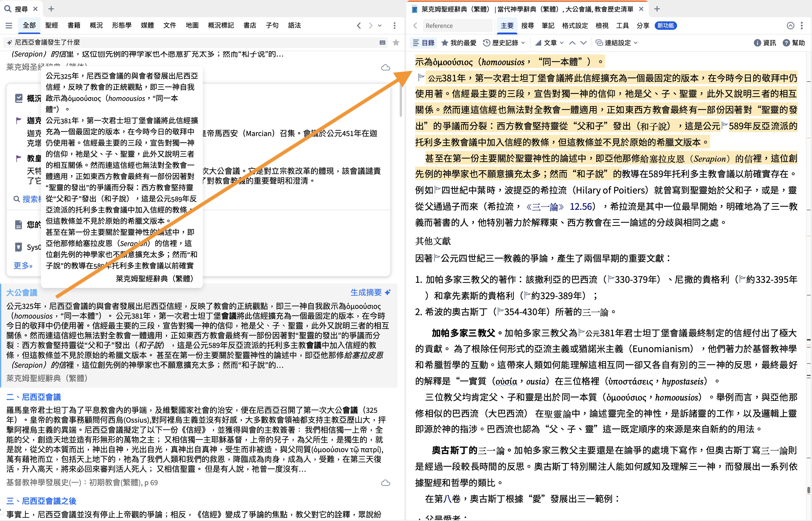Click 幫助 help button
The height and width of the screenshot is (521, 812).
[x=794, y=43]
